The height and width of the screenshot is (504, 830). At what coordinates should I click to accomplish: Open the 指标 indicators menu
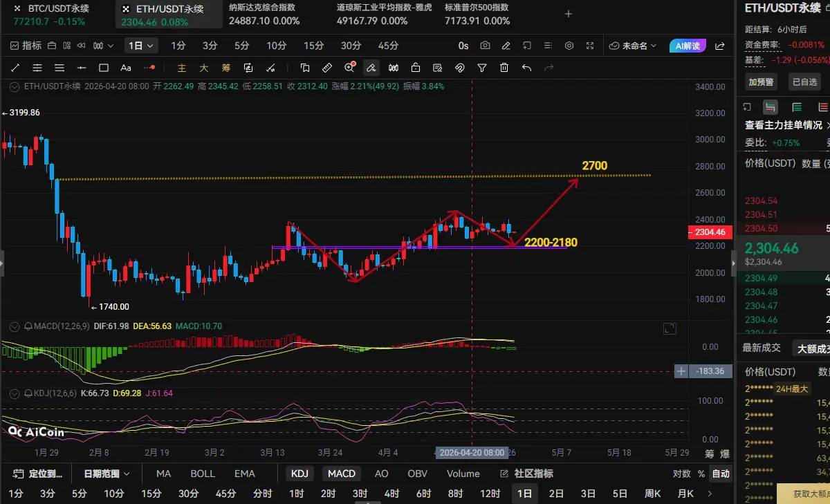pyautogui.click(x=26, y=46)
